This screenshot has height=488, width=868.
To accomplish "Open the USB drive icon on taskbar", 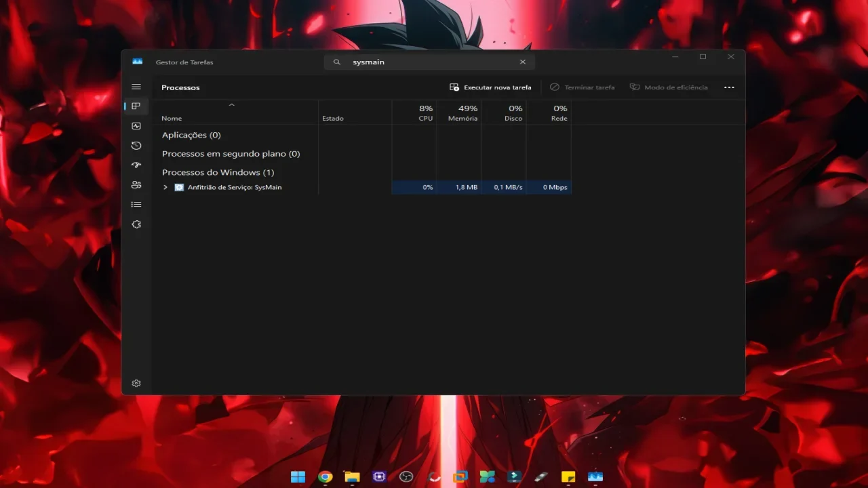I will [x=541, y=476].
